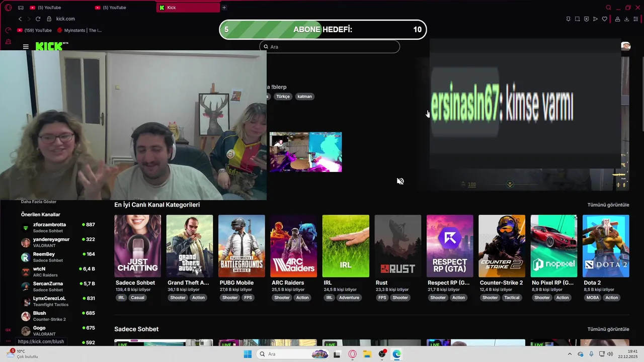Click the Windows Start button
Image resolution: width=644 pixels, height=362 pixels.
pyautogui.click(x=248, y=354)
